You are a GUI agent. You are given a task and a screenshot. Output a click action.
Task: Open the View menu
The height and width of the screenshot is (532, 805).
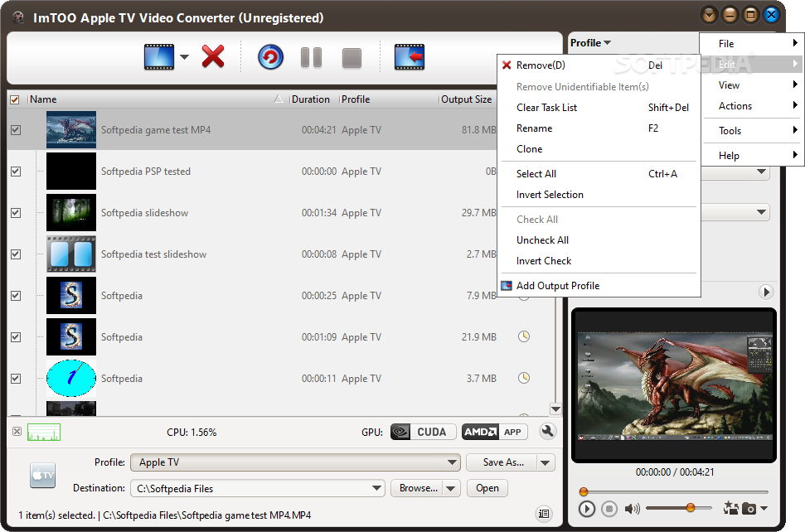(753, 85)
